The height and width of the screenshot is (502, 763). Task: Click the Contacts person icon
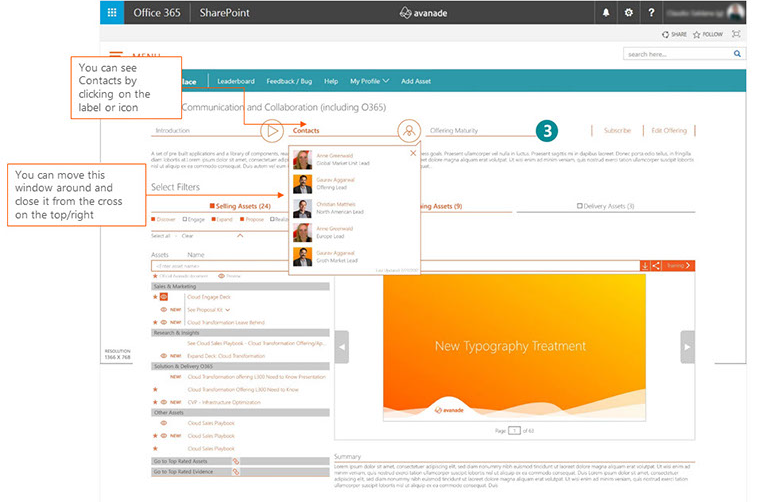[406, 130]
